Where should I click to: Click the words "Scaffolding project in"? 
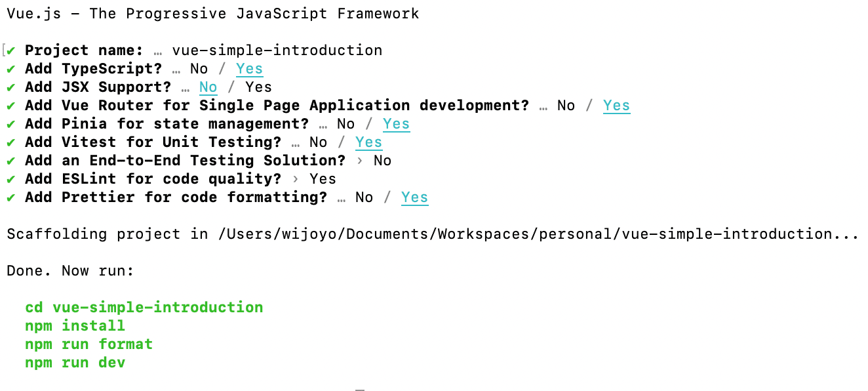point(107,234)
